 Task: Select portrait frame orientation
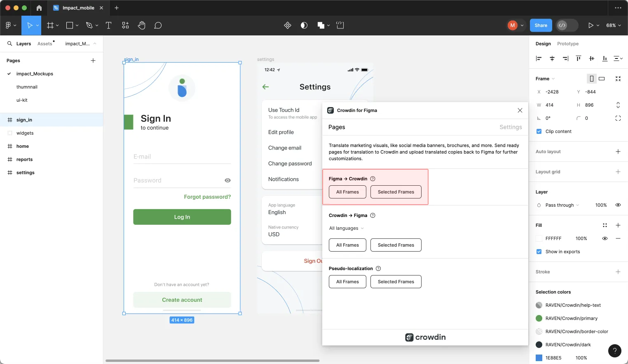click(592, 79)
